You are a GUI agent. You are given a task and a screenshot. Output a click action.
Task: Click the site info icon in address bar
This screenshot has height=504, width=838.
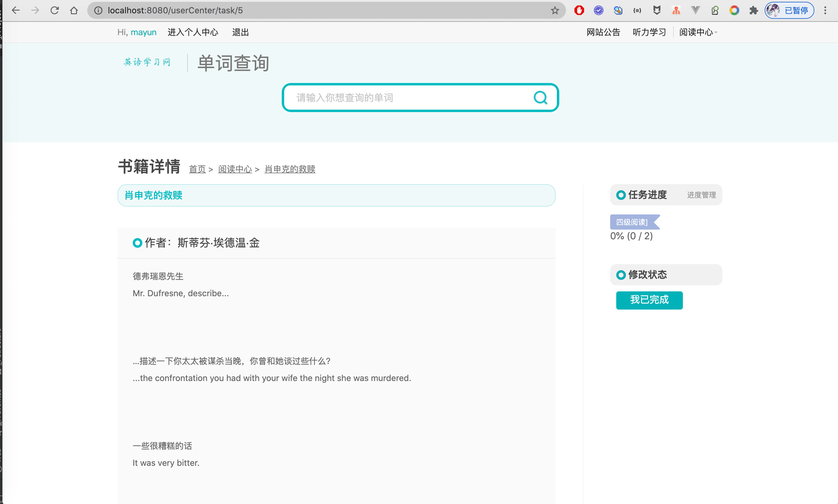[x=98, y=11]
